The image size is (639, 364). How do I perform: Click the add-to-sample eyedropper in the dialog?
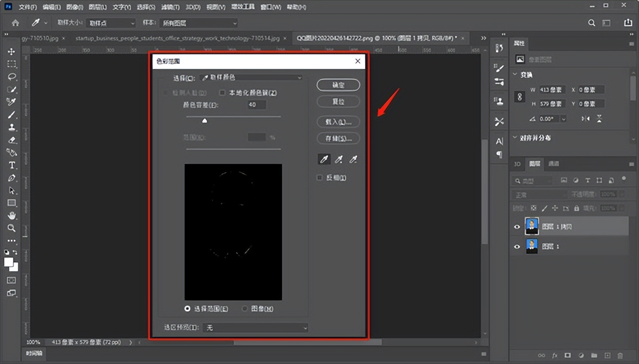[338, 159]
